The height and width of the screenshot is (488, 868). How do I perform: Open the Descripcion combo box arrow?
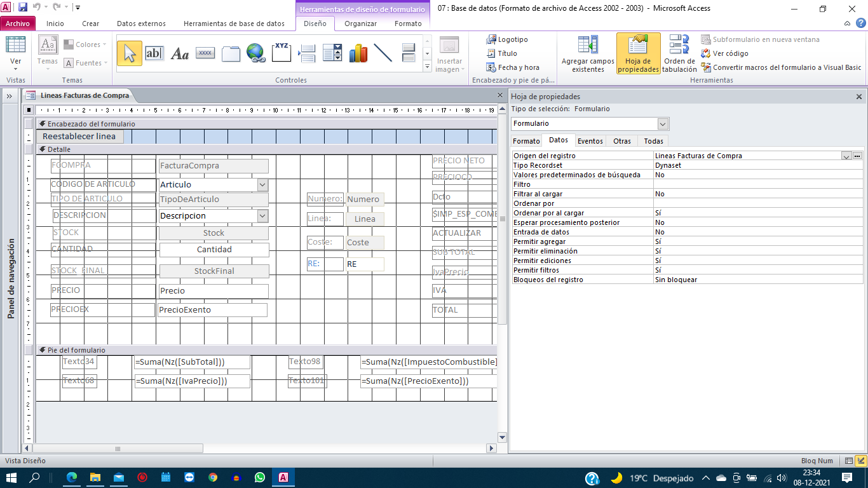[262, 215]
